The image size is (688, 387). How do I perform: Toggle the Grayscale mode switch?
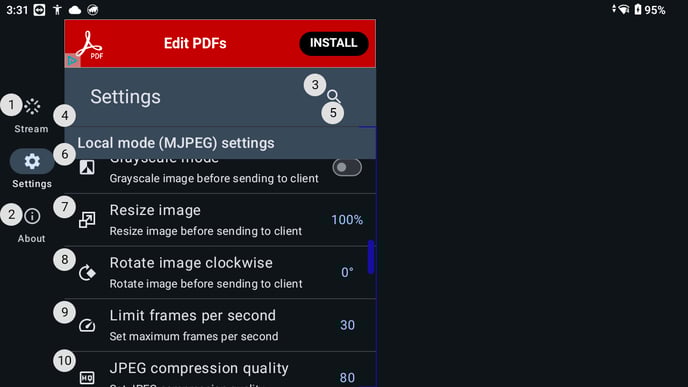click(x=347, y=167)
